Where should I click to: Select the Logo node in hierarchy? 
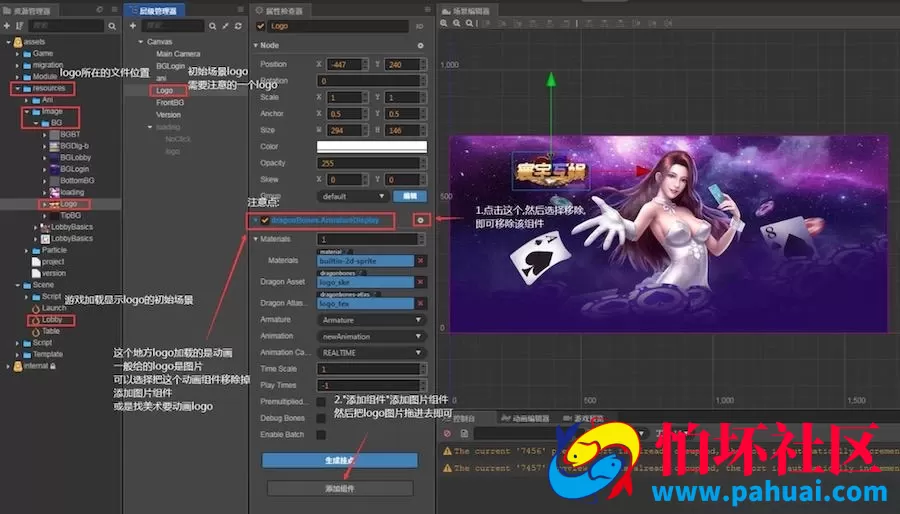click(164, 91)
